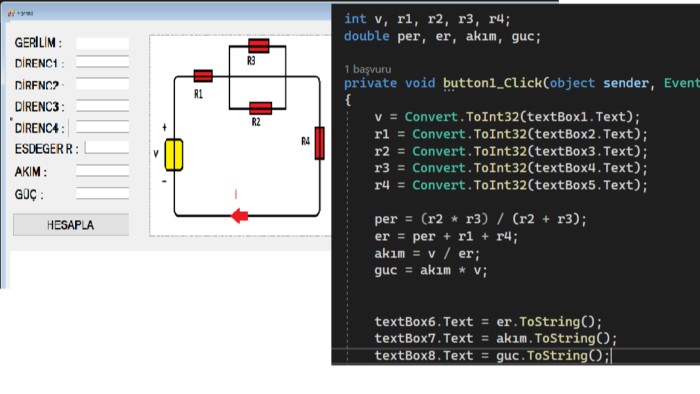Focus the DİRENC3 input field
700x394 pixels.
[x=102, y=105]
